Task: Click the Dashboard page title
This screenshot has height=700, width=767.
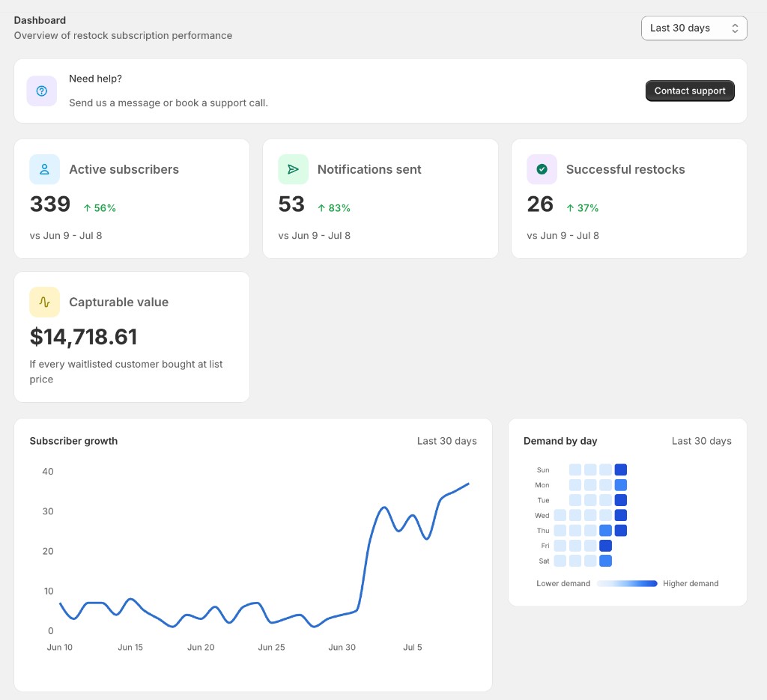Action: [40, 20]
